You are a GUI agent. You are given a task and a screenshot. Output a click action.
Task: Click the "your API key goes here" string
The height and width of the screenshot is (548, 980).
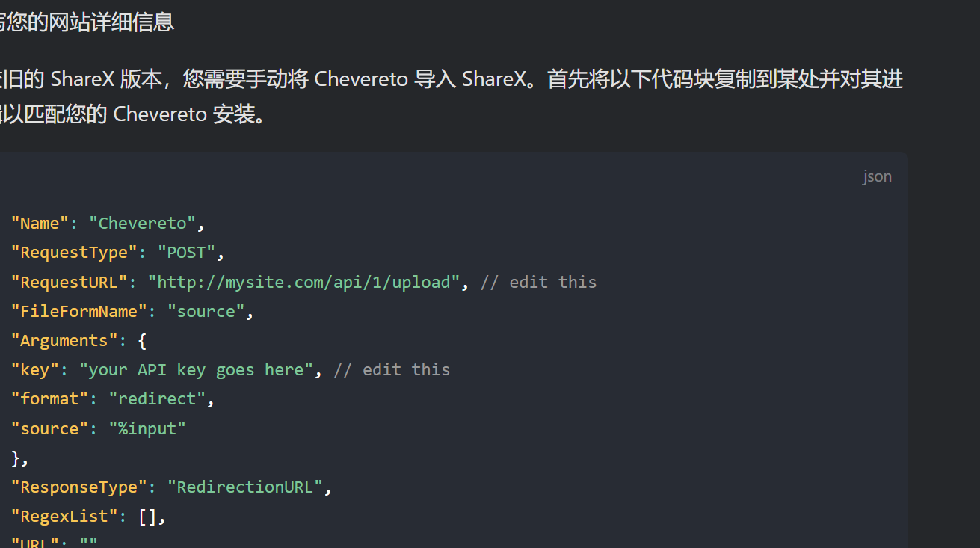pos(196,369)
